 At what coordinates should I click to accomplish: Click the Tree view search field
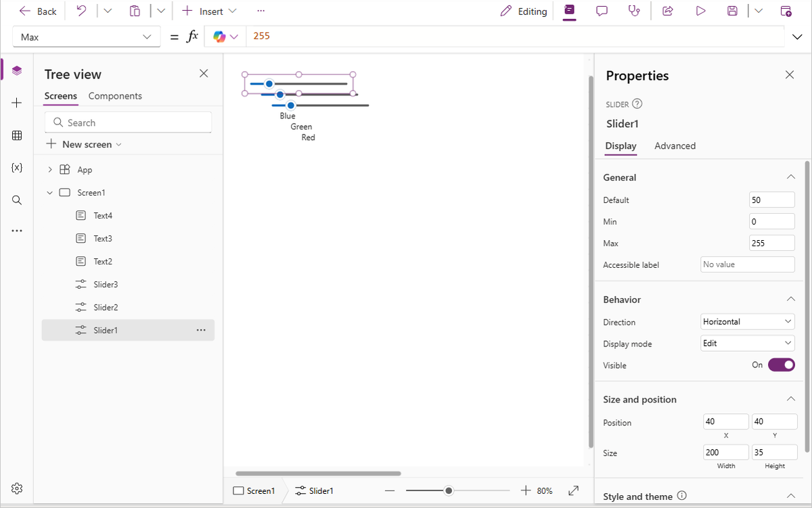pos(128,122)
